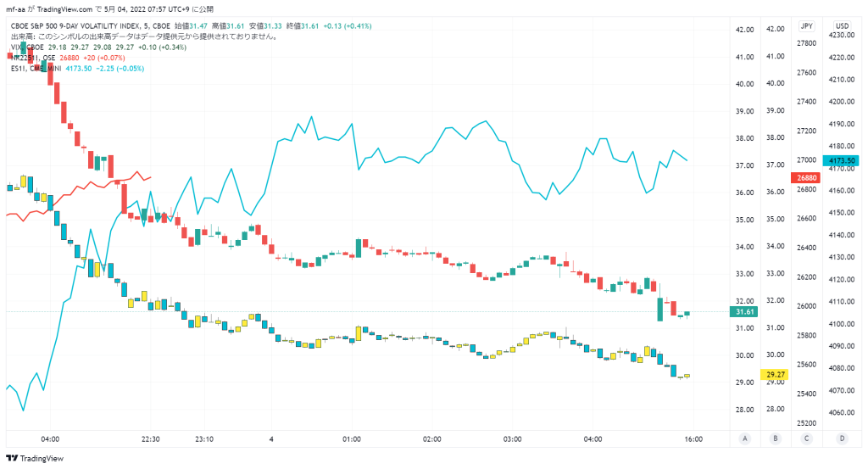Viewport: 868px width, 469px height.
Task: Click 4200.00 on the USD scale
Action: (842, 102)
